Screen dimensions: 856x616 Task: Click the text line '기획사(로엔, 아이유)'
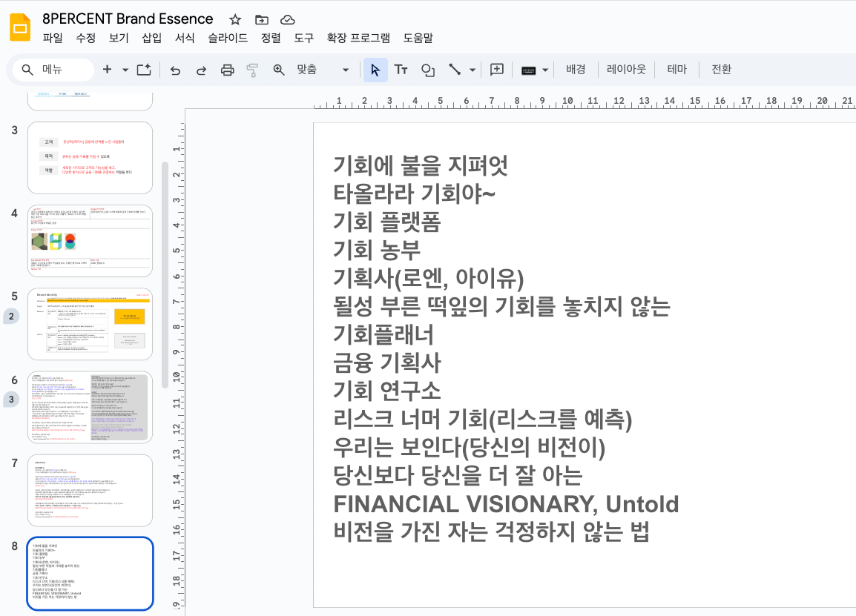tap(429, 278)
